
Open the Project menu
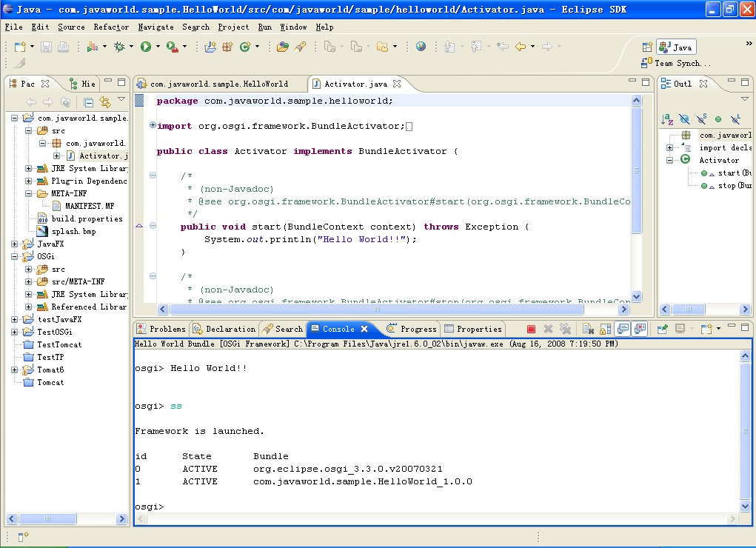click(x=233, y=27)
